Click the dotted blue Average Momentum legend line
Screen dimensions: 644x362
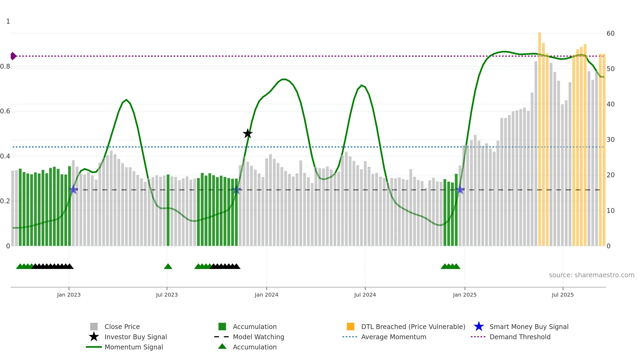coord(350,337)
